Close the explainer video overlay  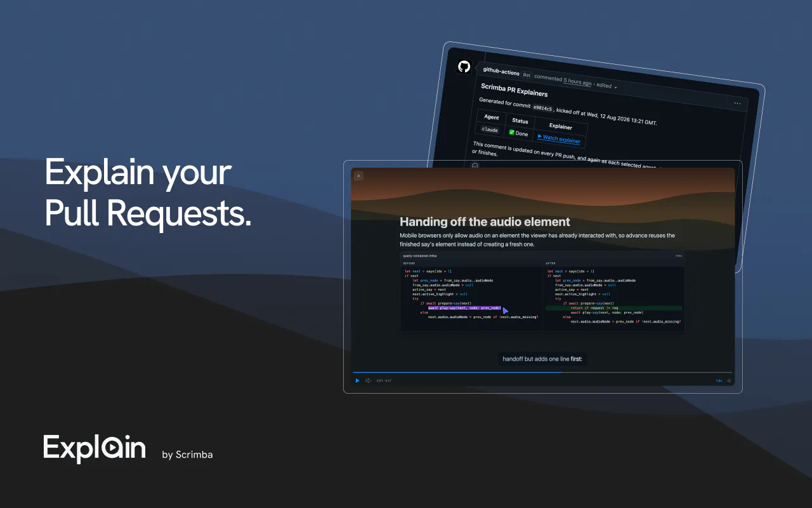(358, 176)
